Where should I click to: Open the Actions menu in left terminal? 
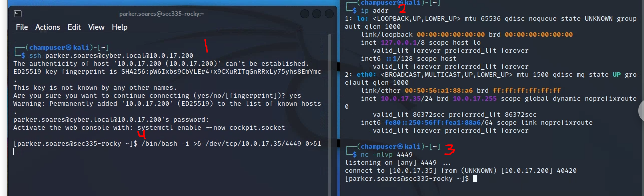(48, 27)
